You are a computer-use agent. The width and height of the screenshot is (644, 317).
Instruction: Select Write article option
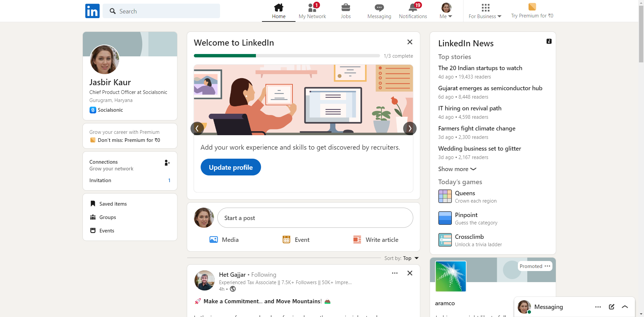tap(376, 240)
